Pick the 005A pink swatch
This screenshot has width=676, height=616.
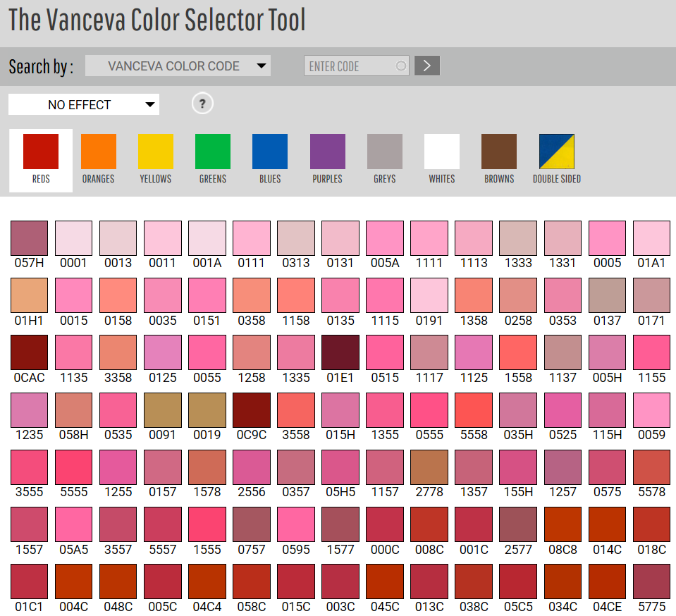(385, 238)
